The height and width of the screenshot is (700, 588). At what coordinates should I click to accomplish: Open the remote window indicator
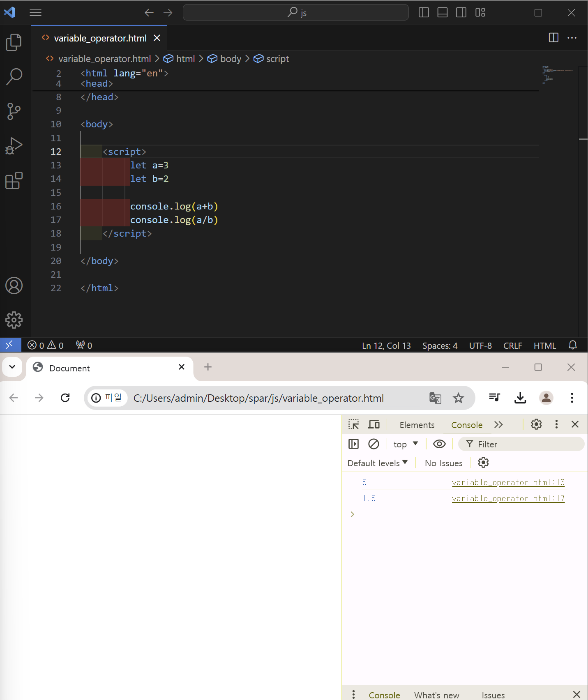[11, 345]
